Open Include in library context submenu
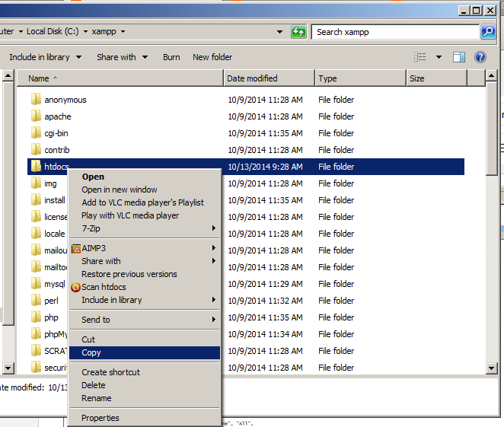504x427 pixels. [145, 300]
